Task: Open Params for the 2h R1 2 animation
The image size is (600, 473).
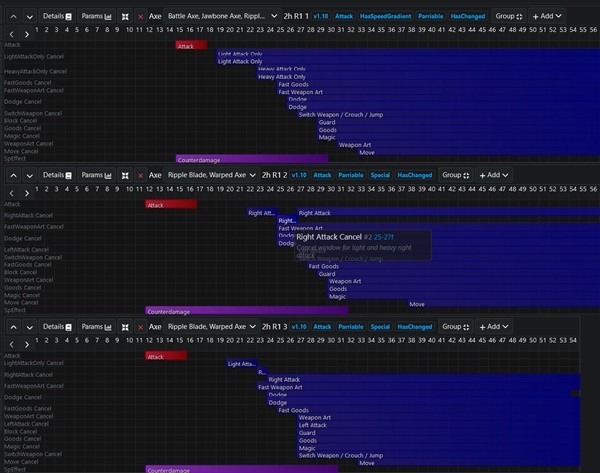Action: [x=96, y=174]
